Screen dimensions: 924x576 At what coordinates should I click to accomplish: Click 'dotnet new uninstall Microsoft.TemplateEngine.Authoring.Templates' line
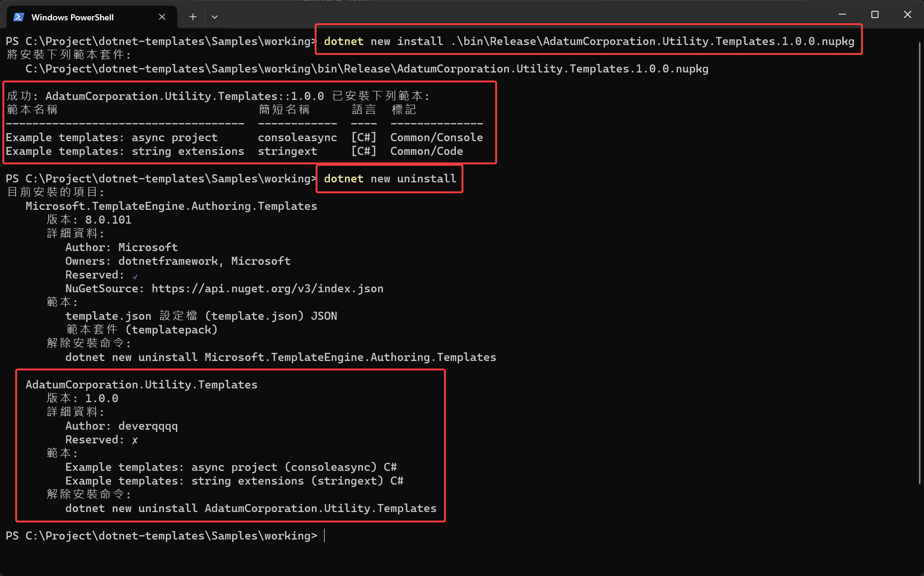[281, 357]
